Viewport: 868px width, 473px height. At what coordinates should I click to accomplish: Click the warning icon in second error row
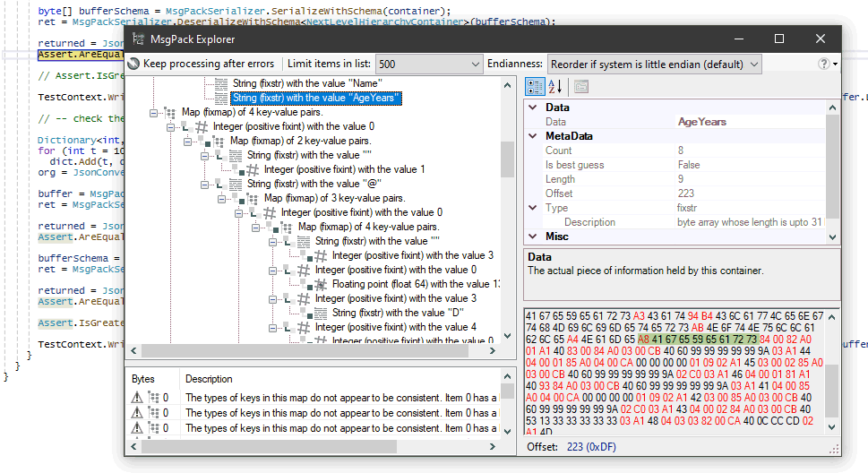point(137,413)
